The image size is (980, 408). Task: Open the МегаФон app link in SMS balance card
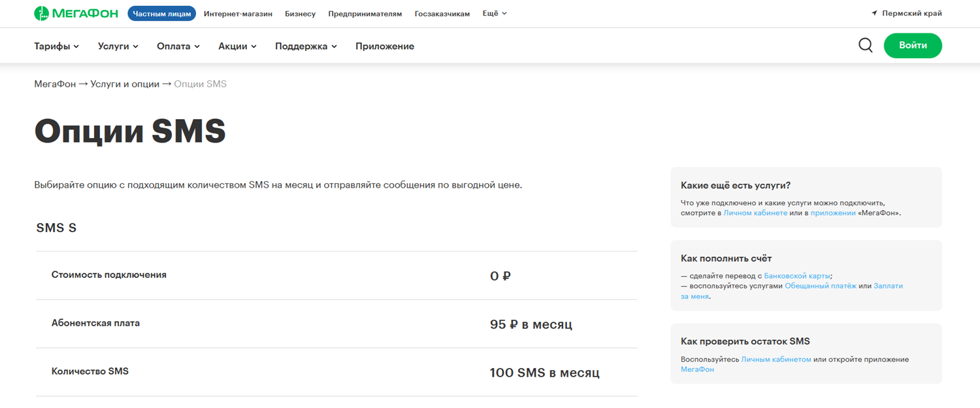click(697, 369)
